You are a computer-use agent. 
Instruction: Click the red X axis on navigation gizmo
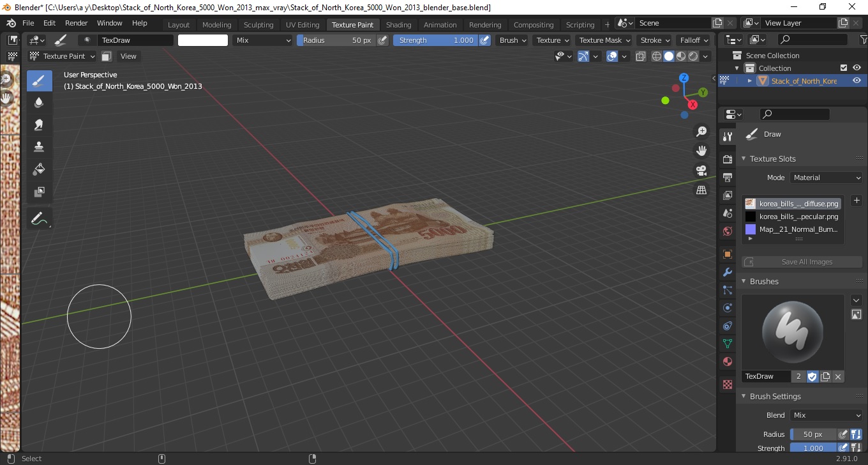pyautogui.click(x=692, y=105)
